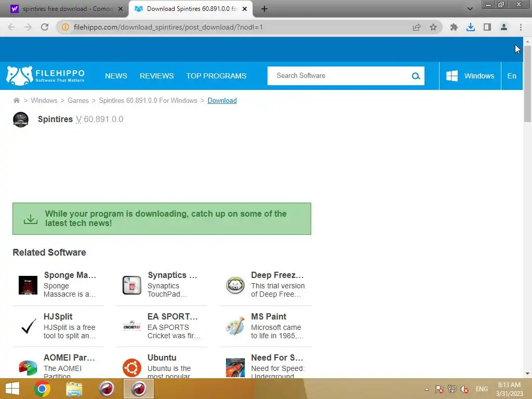Click the browser forward arrow
532x399 pixels.
click(28, 27)
